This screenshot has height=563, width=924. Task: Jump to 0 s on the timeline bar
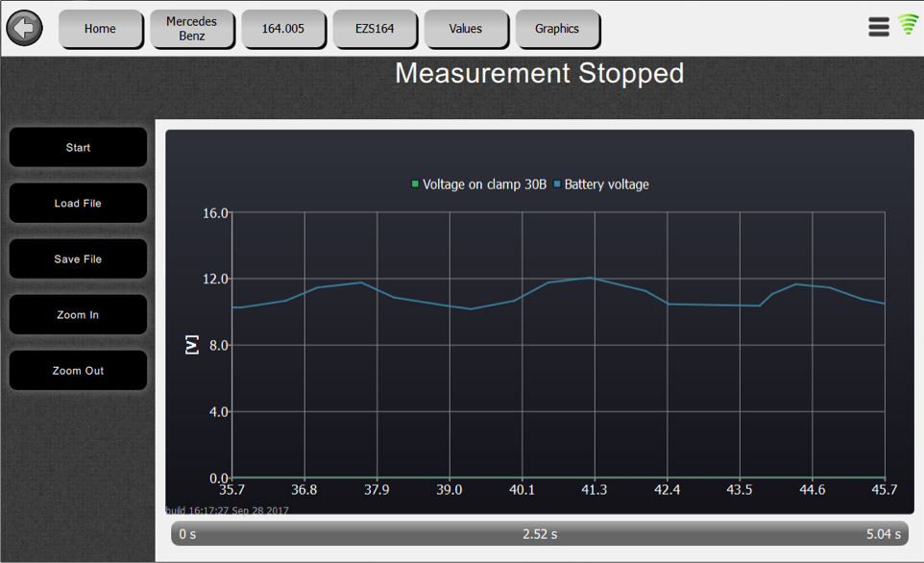pos(187,534)
